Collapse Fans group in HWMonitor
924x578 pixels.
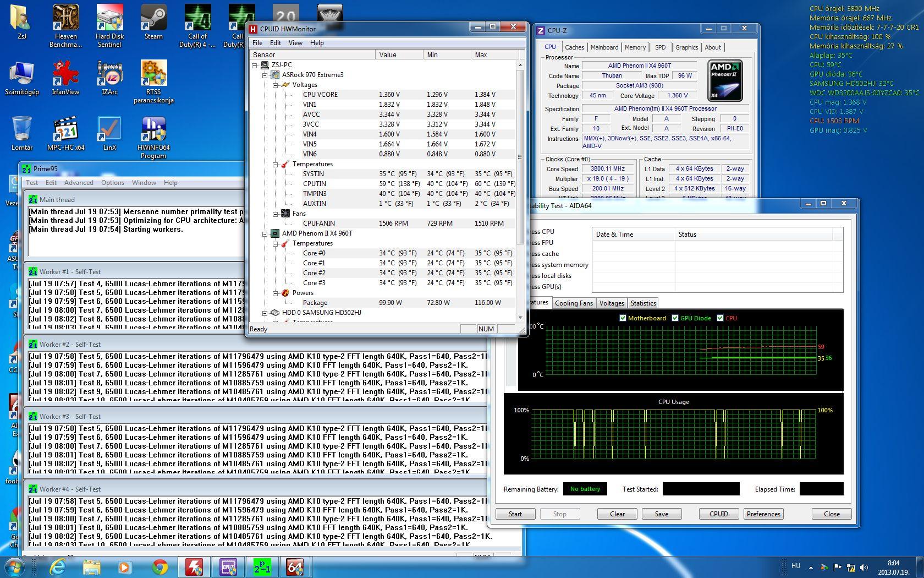[276, 214]
